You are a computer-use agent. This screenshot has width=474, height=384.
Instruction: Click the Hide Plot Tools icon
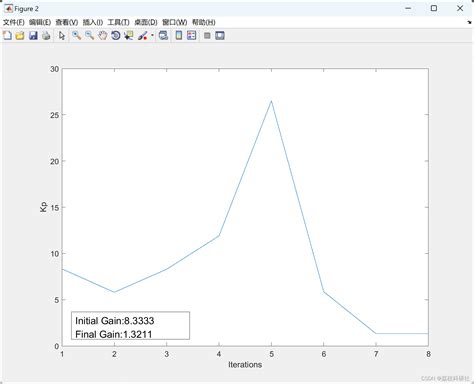tap(207, 35)
